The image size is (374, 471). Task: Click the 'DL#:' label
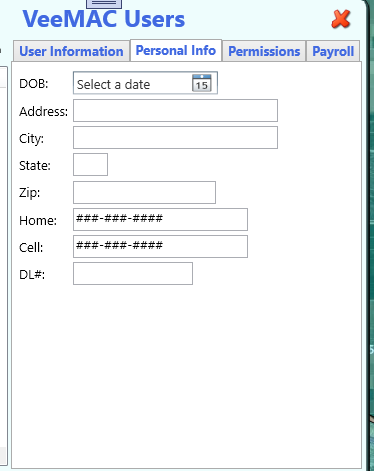point(32,275)
